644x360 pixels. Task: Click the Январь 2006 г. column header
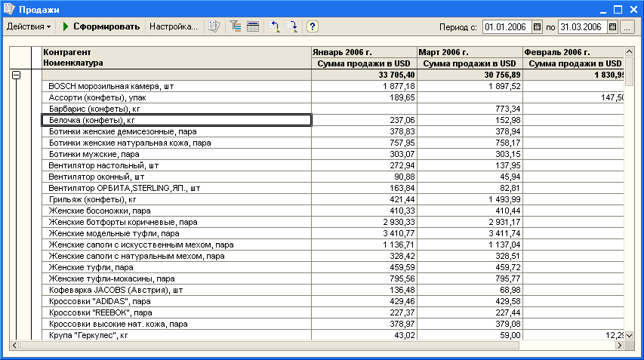(364, 53)
